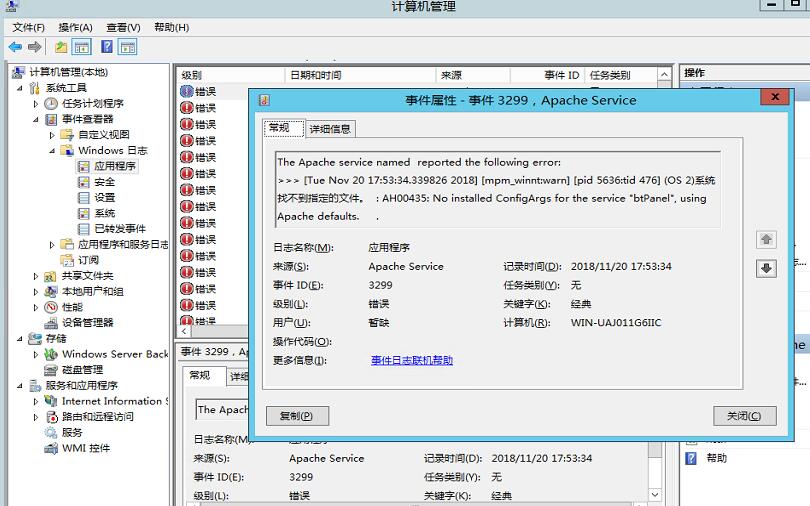
Task: Show previous event with up arrow button
Action: pyautogui.click(x=766, y=239)
